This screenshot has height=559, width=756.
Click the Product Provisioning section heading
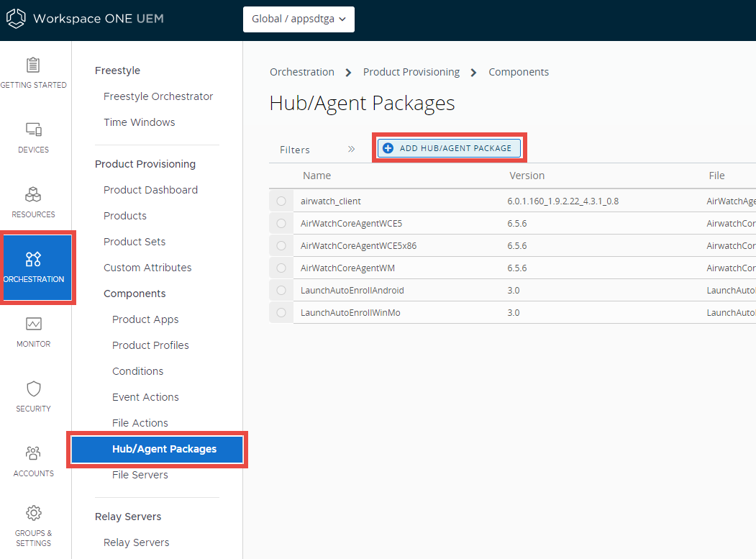click(145, 164)
